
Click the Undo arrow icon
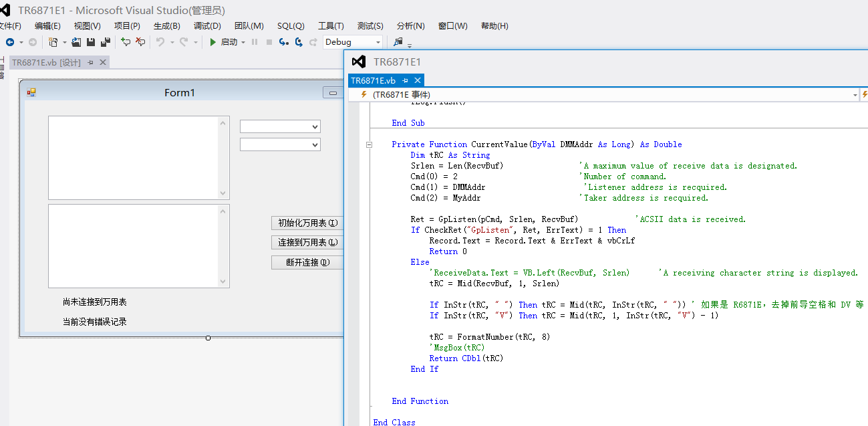coord(160,42)
